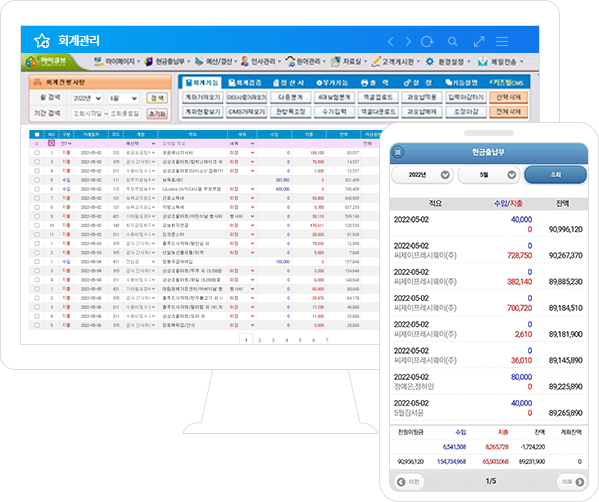Open the 6월 month dropdown in 월 검색
This screenshot has width=599, height=502.
[123, 98]
